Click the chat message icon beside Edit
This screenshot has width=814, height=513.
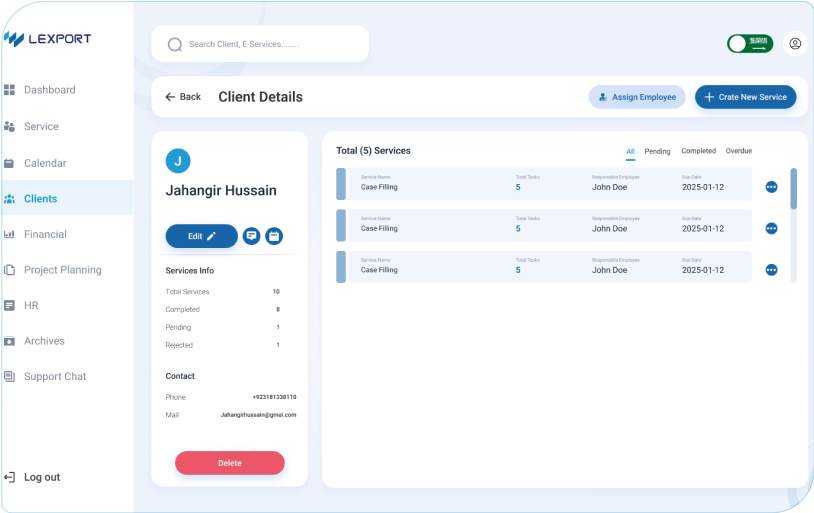(x=252, y=236)
